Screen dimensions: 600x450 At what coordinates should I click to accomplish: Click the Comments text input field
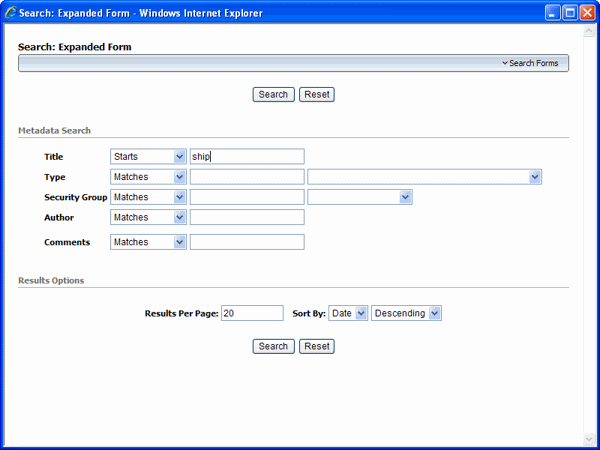pyautogui.click(x=247, y=242)
